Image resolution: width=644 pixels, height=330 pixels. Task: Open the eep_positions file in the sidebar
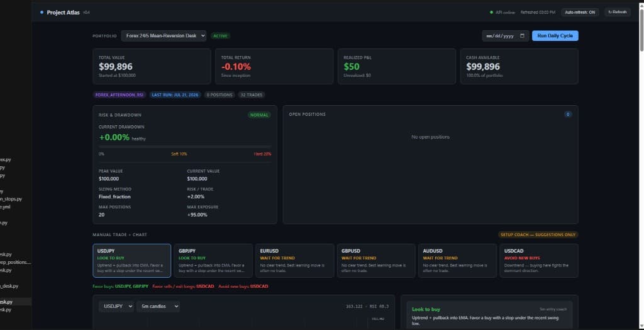15,263
